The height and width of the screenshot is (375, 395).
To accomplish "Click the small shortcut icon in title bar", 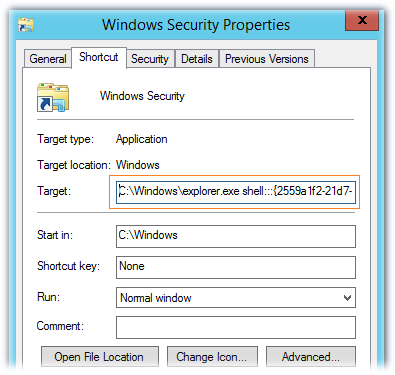I will tap(26, 25).
